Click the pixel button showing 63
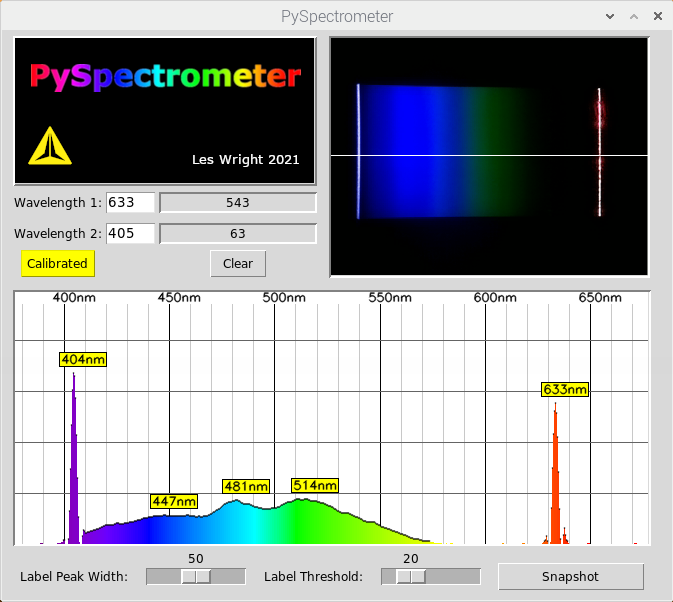The height and width of the screenshot is (602, 673). (x=238, y=233)
